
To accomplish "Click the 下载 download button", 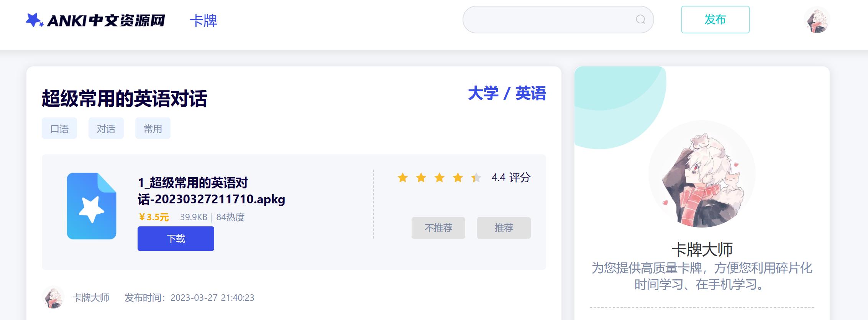I will click(x=176, y=238).
